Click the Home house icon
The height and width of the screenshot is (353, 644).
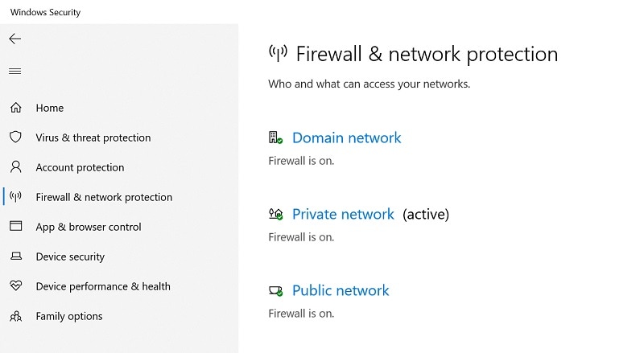[15, 108]
